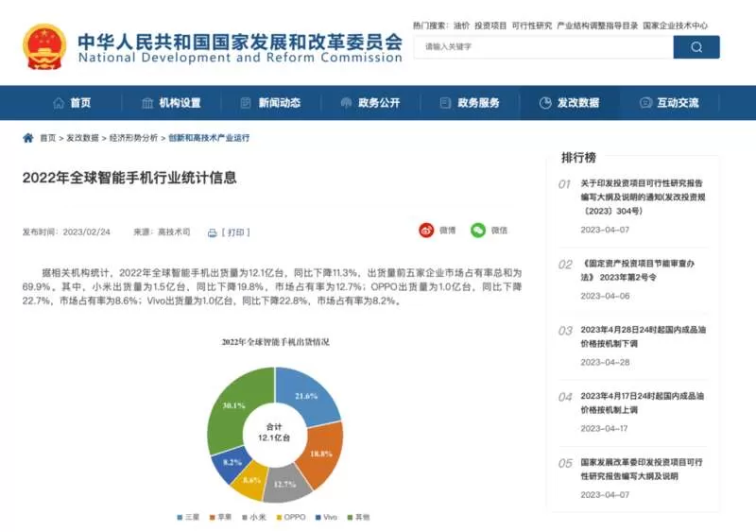Click the 发改数据 pie-chart icon
The height and width of the screenshot is (532, 756).
(545, 103)
